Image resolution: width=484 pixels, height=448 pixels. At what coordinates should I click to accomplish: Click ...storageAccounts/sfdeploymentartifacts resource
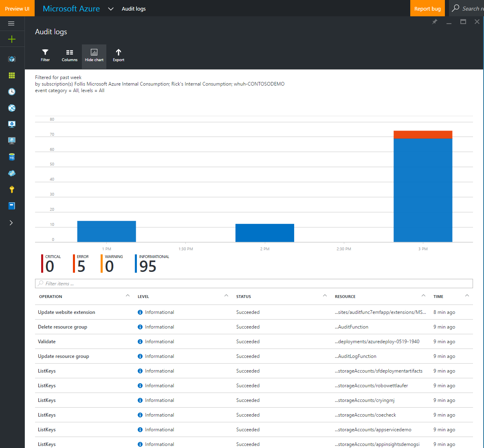(x=379, y=371)
